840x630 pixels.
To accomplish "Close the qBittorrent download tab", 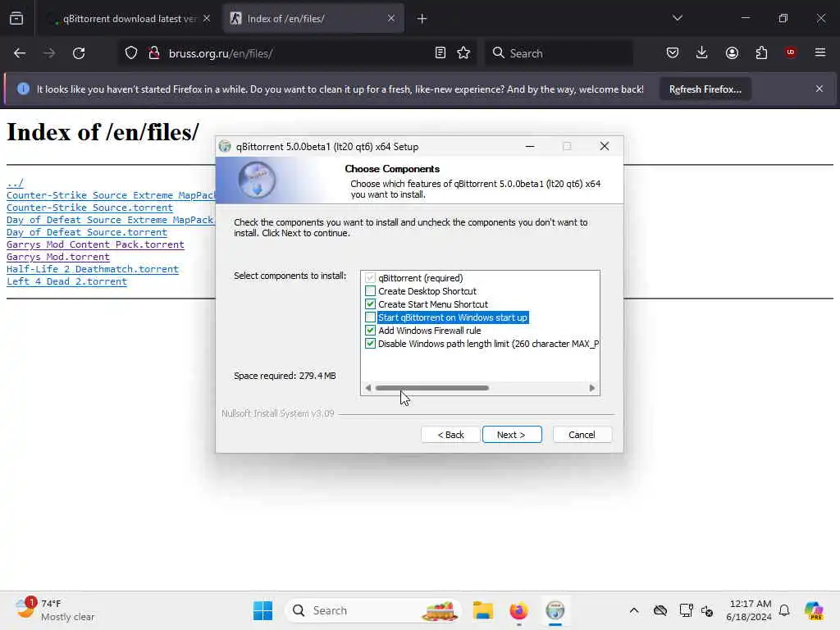I will pos(207,19).
